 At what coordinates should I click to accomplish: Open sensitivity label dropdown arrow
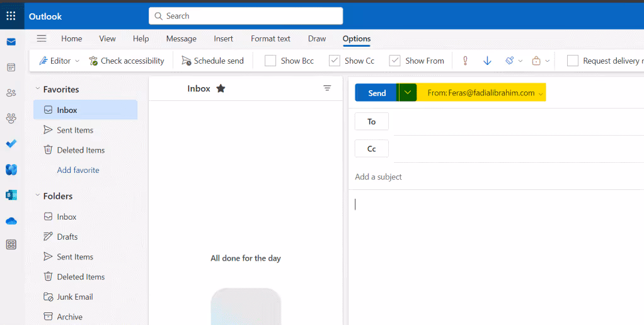(520, 61)
